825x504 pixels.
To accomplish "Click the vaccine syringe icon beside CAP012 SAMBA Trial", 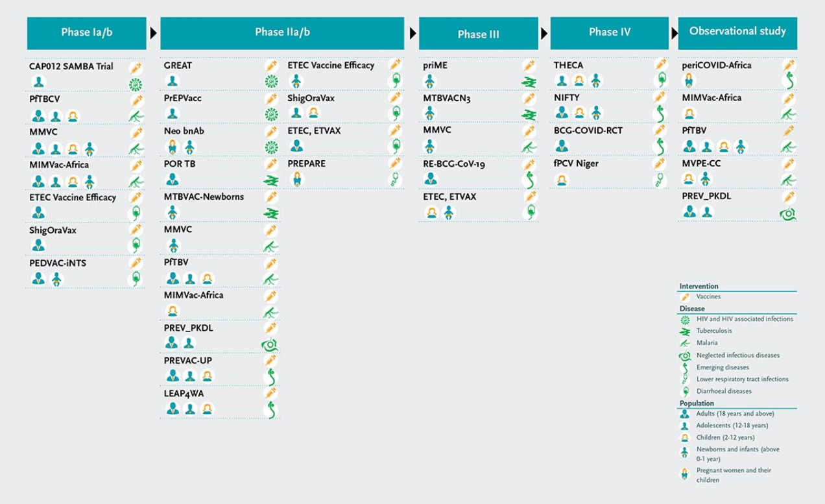I will 136,67.
